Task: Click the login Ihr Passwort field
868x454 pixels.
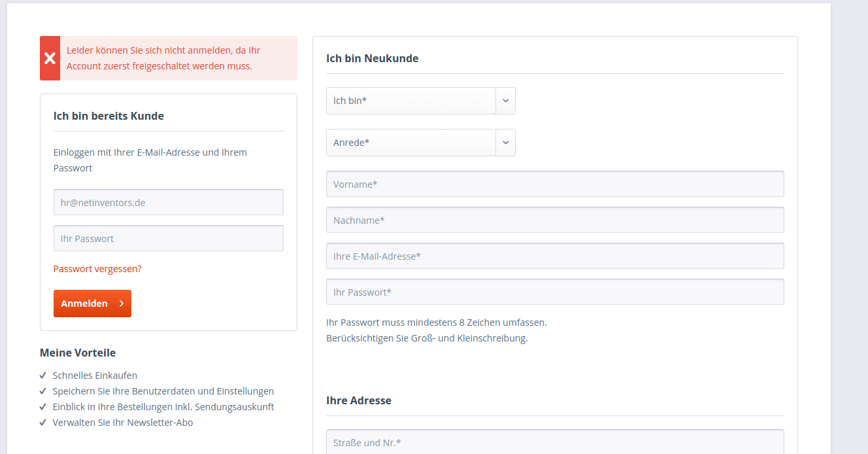Action: (168, 239)
